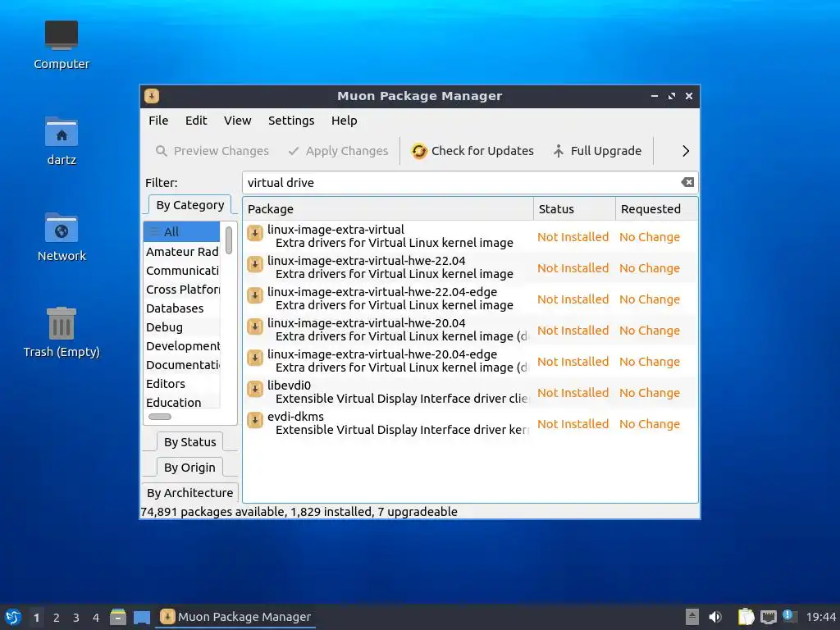Click the Check for Updates refresh icon
Image resolution: width=840 pixels, height=630 pixels.
tap(419, 151)
